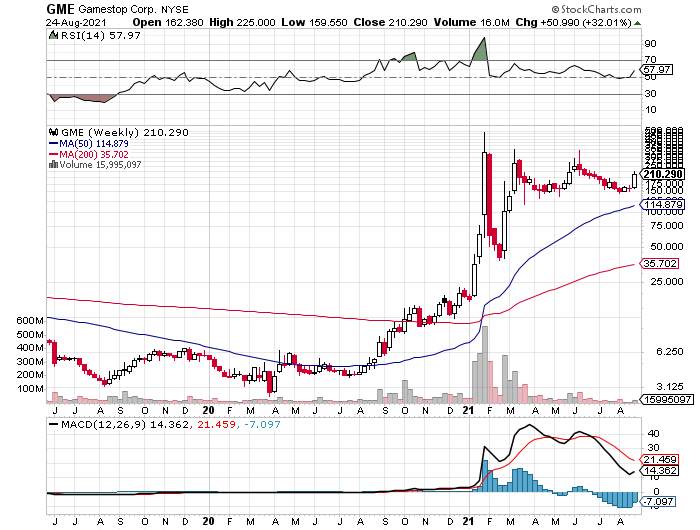The width and height of the screenshot is (700, 530).
Task: Click the 14.362 MACD axis tag
Action: pos(659,471)
